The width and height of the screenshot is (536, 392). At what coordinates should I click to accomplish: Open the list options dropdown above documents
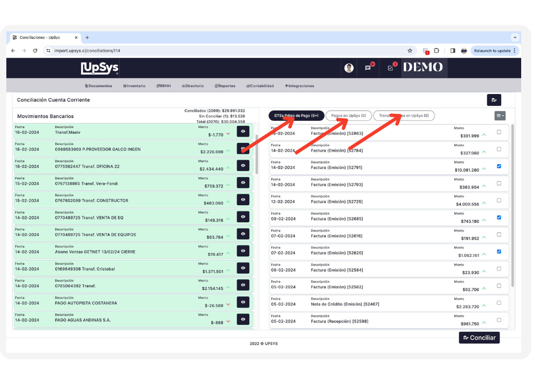tap(500, 116)
